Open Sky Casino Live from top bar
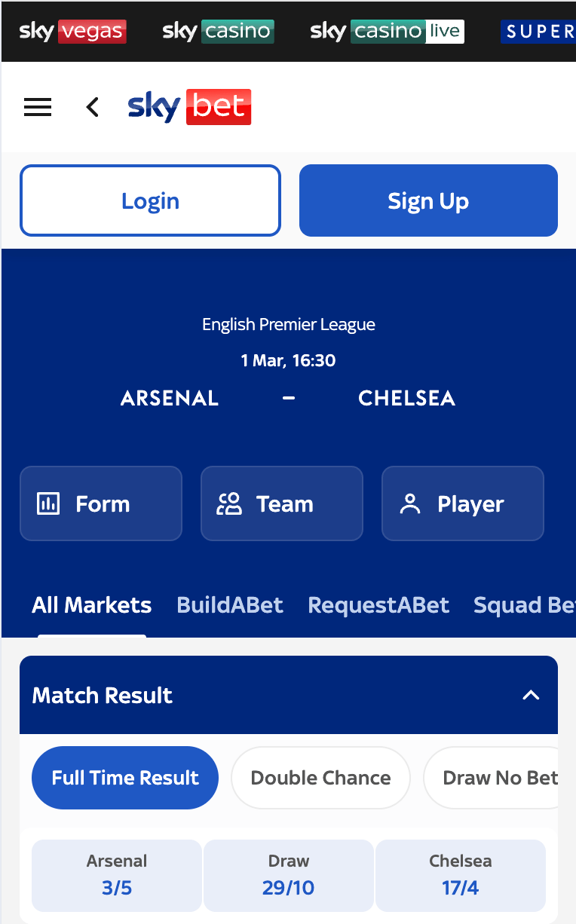576x924 pixels. pyautogui.click(x=387, y=32)
